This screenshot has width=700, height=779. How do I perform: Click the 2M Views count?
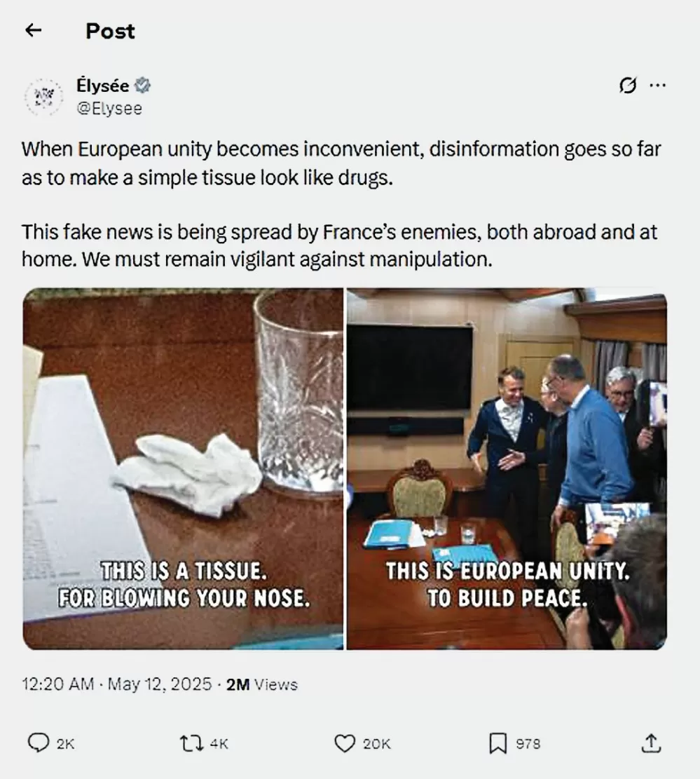point(261,684)
